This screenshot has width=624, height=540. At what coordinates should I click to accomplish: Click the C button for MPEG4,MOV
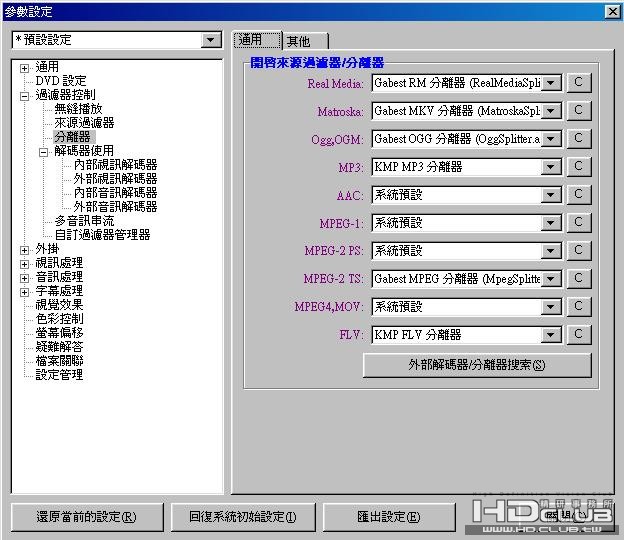click(x=579, y=306)
